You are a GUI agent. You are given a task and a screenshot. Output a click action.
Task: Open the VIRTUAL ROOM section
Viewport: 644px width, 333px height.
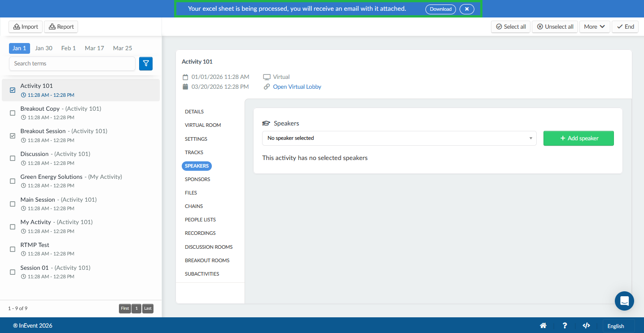tap(203, 125)
